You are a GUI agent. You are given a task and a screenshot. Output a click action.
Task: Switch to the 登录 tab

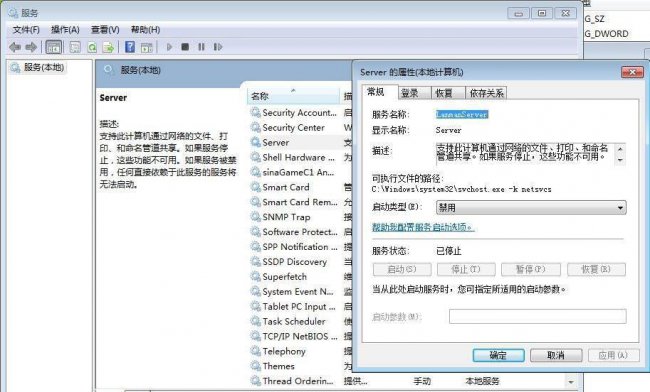(x=415, y=93)
